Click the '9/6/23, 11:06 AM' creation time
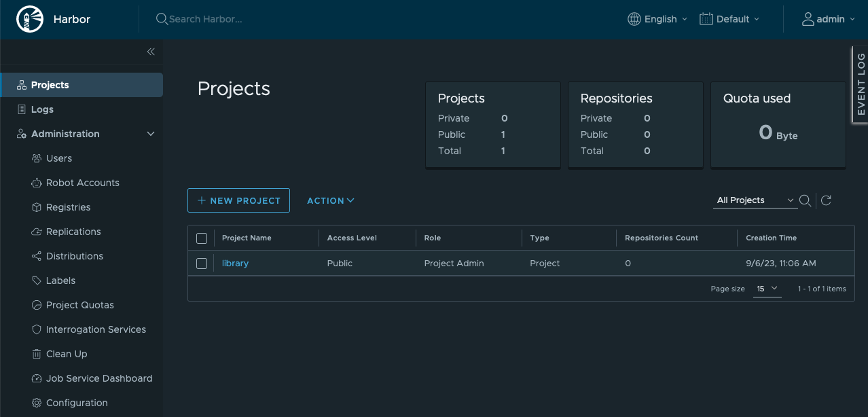Viewport: 868px width, 417px height. click(x=780, y=264)
